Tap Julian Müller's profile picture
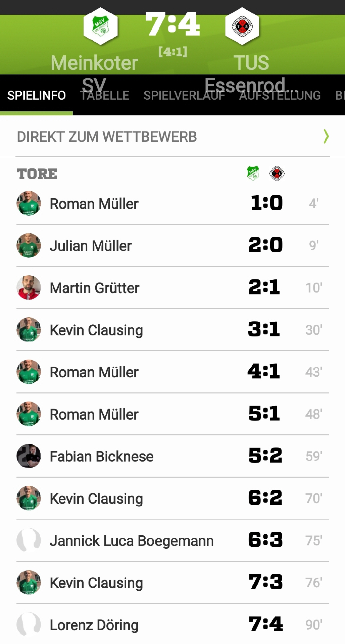 29,245
